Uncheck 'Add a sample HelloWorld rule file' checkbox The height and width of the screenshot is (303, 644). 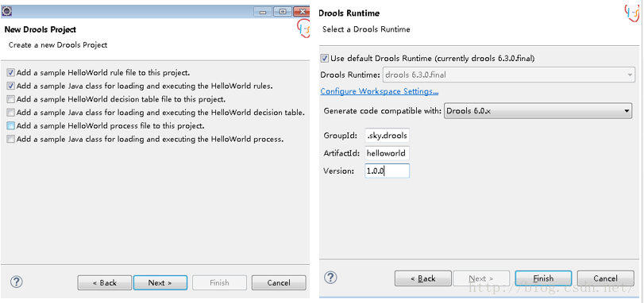click(x=10, y=73)
